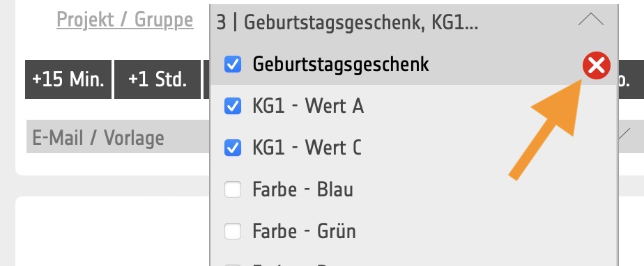The width and height of the screenshot is (644, 266).
Task: Click the partially hidden button right of dropdown
Action: point(631,79)
